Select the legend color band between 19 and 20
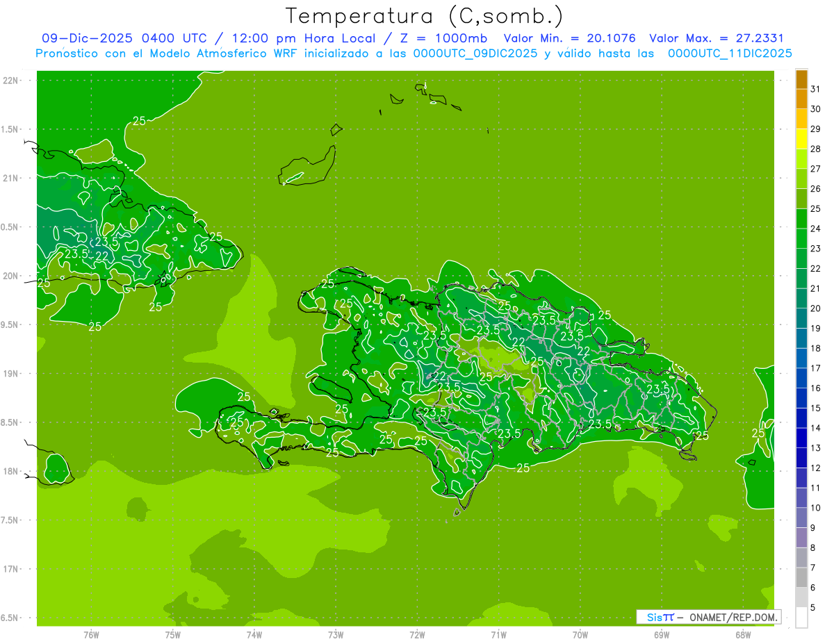The image size is (834, 644). point(801,318)
